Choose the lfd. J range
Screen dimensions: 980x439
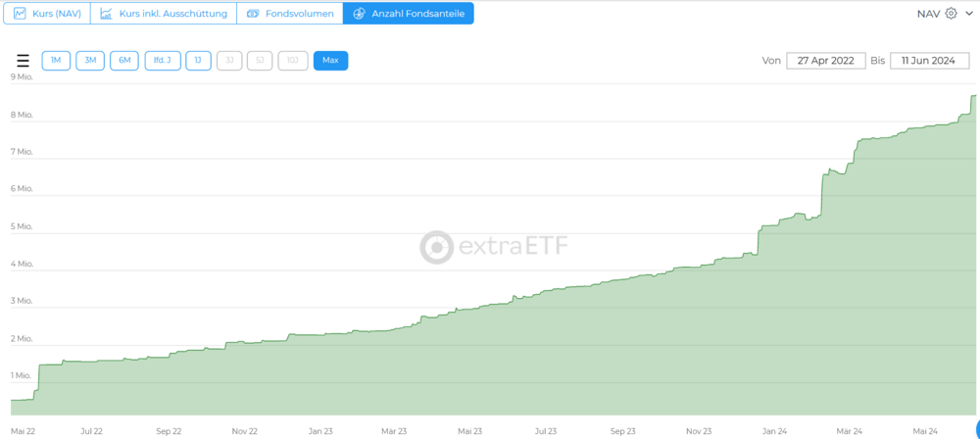(x=163, y=61)
